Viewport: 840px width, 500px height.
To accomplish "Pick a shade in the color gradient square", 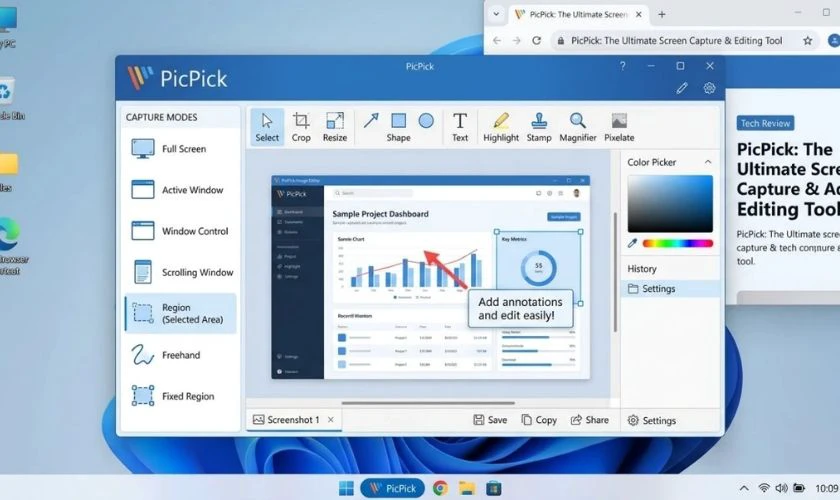I will click(670, 204).
